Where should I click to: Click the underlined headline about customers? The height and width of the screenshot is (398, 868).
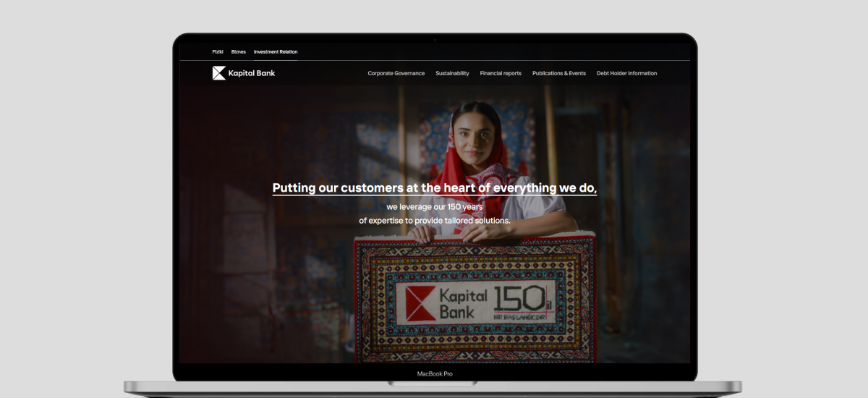[x=434, y=188]
